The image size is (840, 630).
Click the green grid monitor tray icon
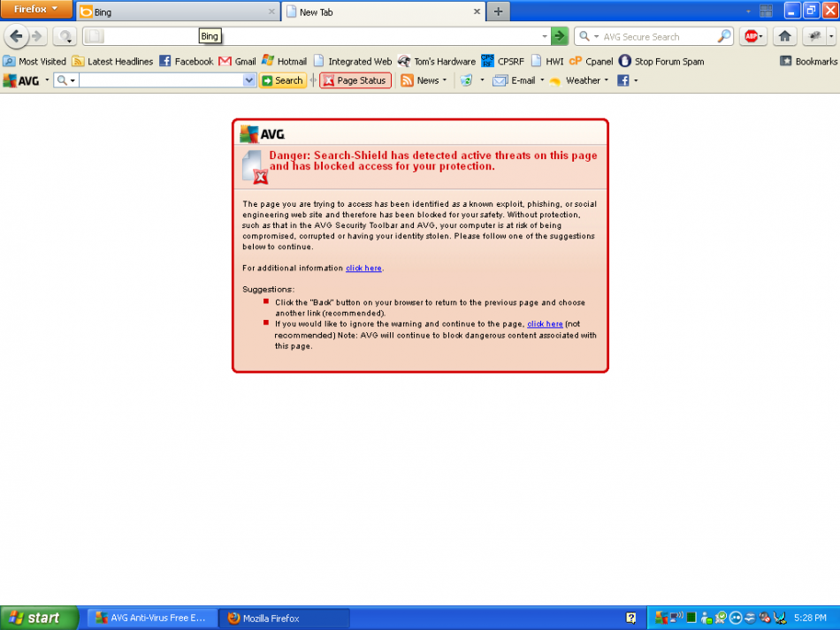point(691,619)
